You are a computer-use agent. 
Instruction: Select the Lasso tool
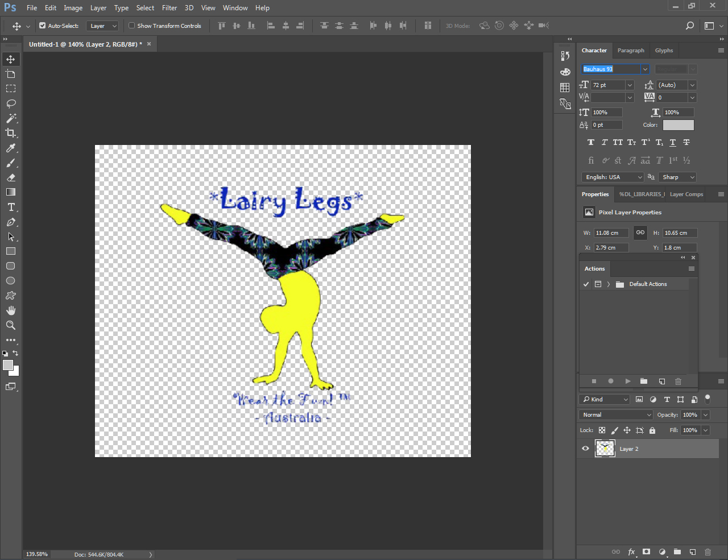pos(11,103)
